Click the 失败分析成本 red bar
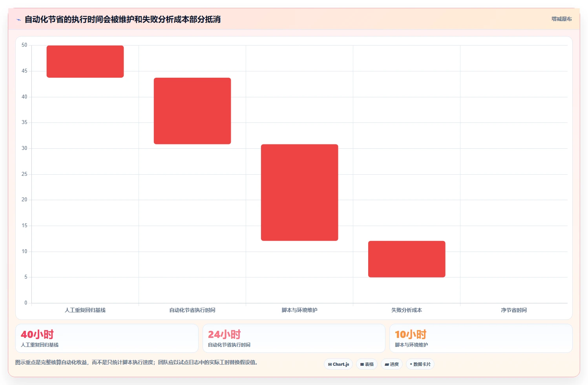Image resolution: width=588 pixels, height=385 pixels. pos(407,259)
